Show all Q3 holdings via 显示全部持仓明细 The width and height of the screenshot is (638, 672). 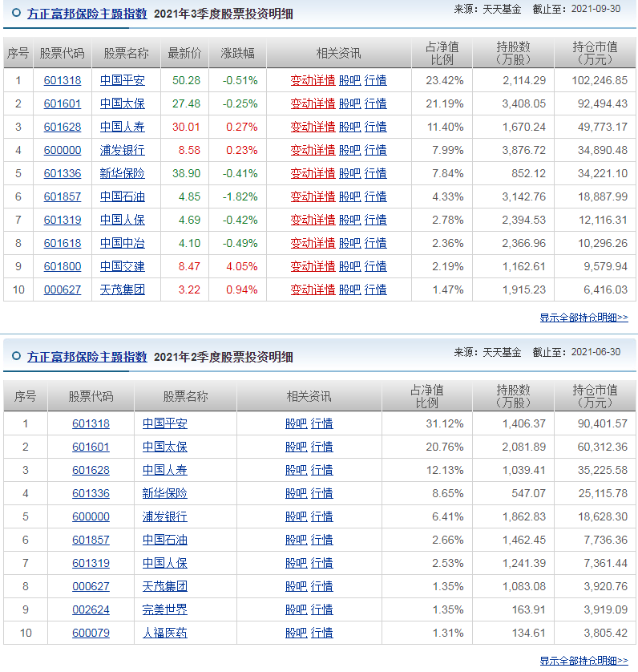coord(583,318)
